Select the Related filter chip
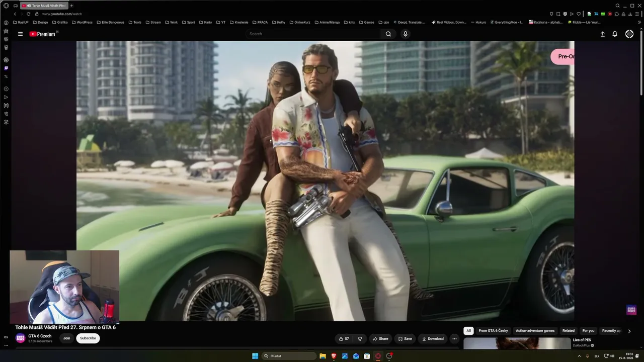Viewport: 644px width, 362px height. coord(569,331)
